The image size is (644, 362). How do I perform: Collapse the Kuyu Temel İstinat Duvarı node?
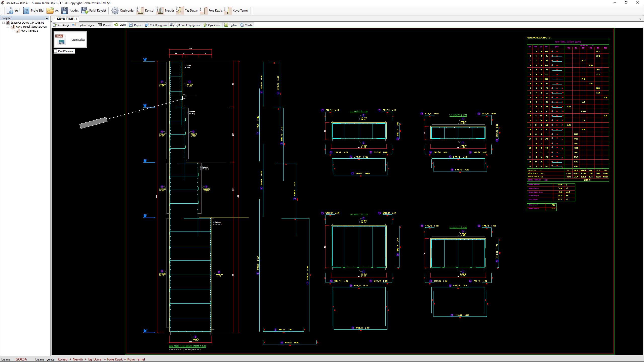click(x=8, y=27)
